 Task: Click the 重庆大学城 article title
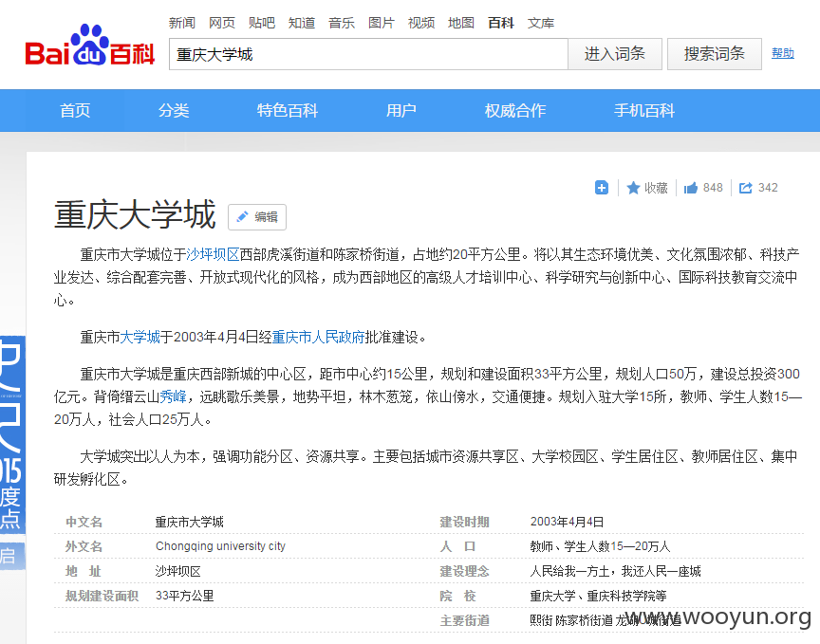135,214
